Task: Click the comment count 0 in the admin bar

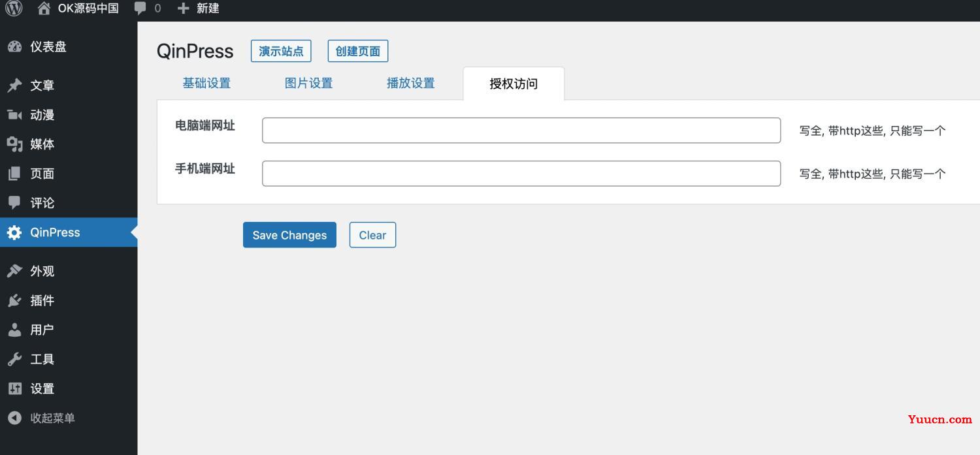Action: pyautogui.click(x=157, y=8)
